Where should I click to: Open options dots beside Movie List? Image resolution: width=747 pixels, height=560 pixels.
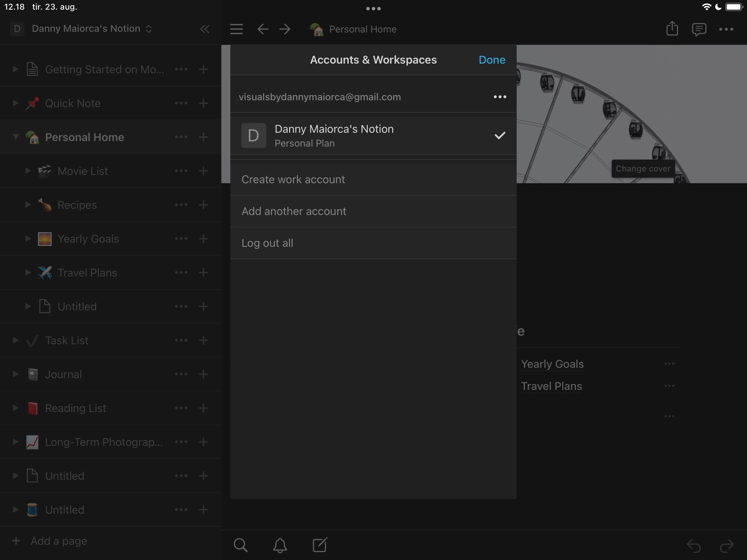(181, 171)
